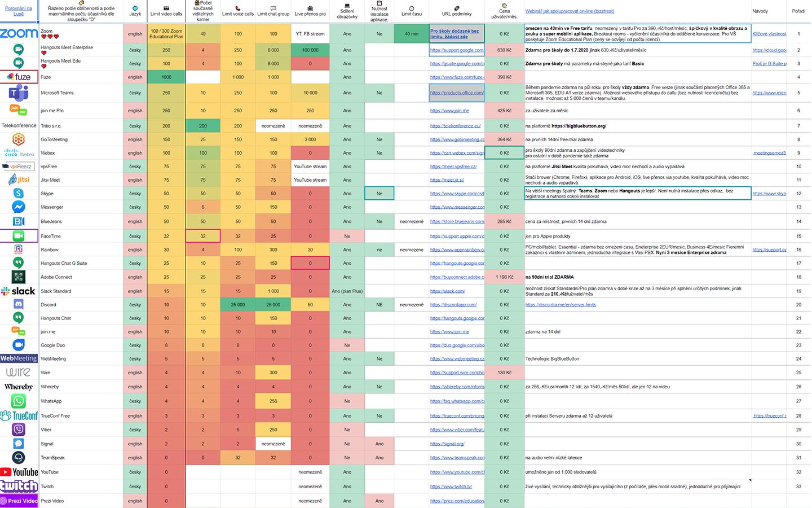Select the TeamSpeak headset icon

pyautogui.click(x=19, y=458)
